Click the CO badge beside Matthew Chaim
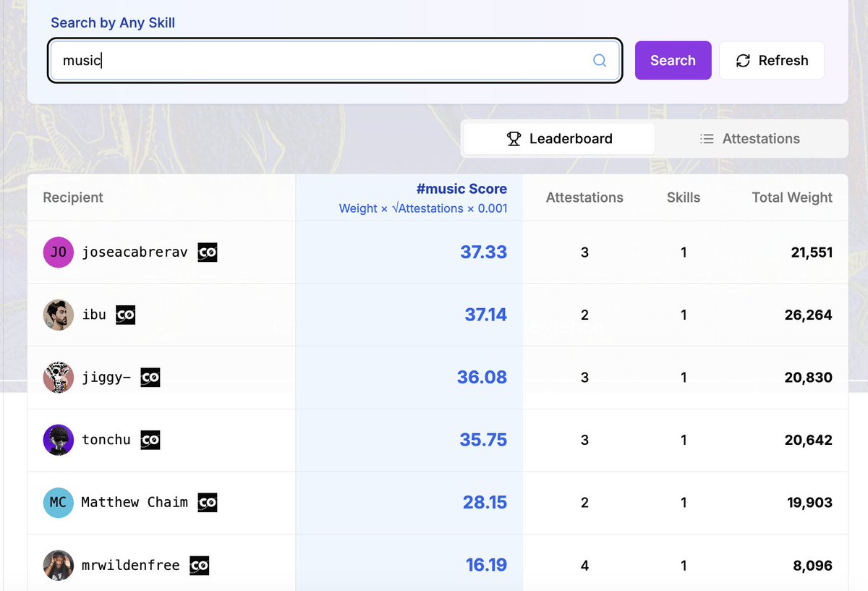The width and height of the screenshot is (868, 591). tap(208, 502)
